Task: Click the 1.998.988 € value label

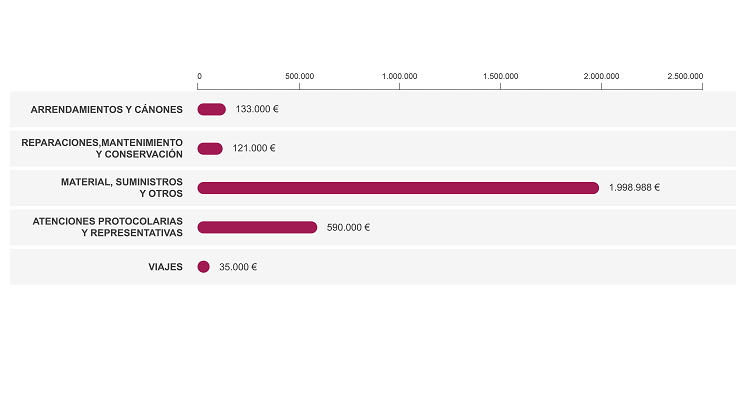Action: click(634, 188)
